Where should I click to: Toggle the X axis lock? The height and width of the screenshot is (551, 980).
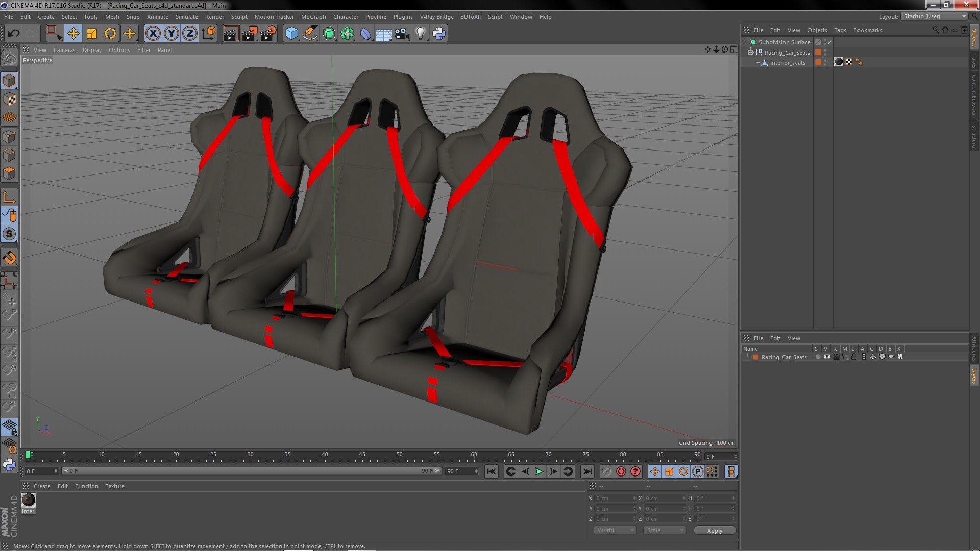tap(153, 34)
